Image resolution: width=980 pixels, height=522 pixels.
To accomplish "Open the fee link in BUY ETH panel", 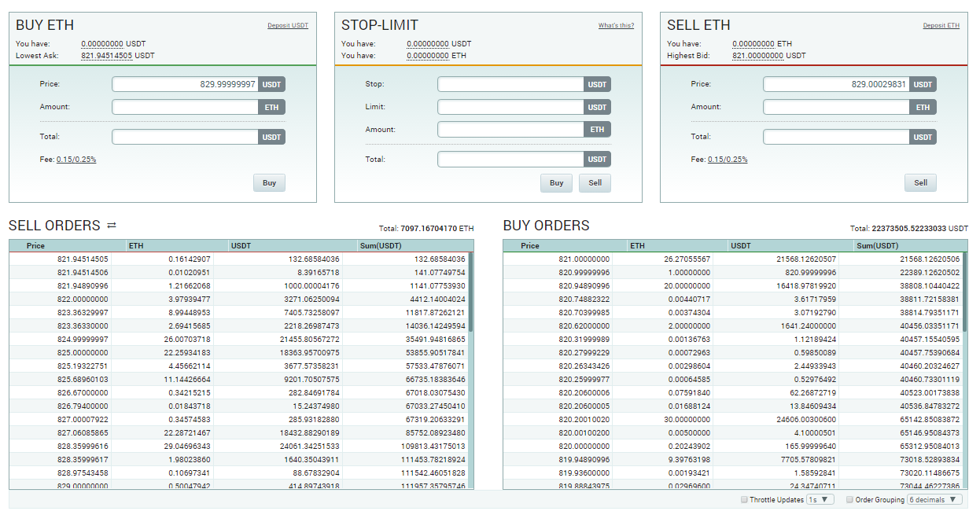I will tap(76, 160).
